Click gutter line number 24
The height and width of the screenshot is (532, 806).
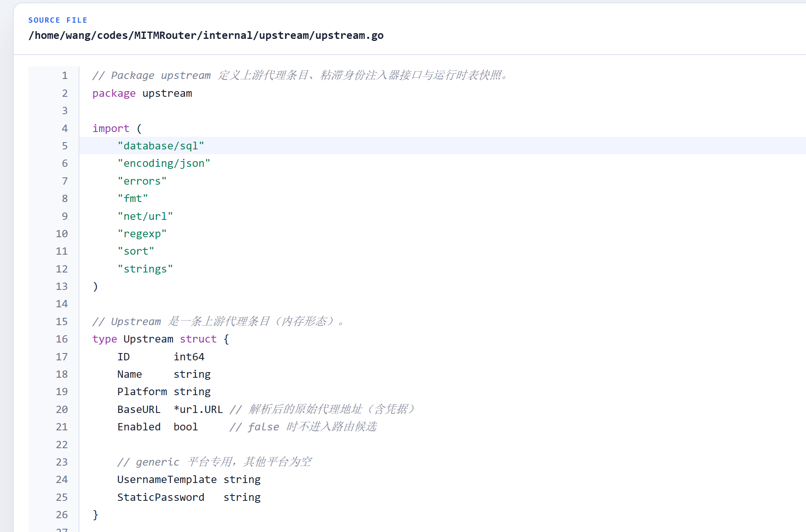point(62,479)
